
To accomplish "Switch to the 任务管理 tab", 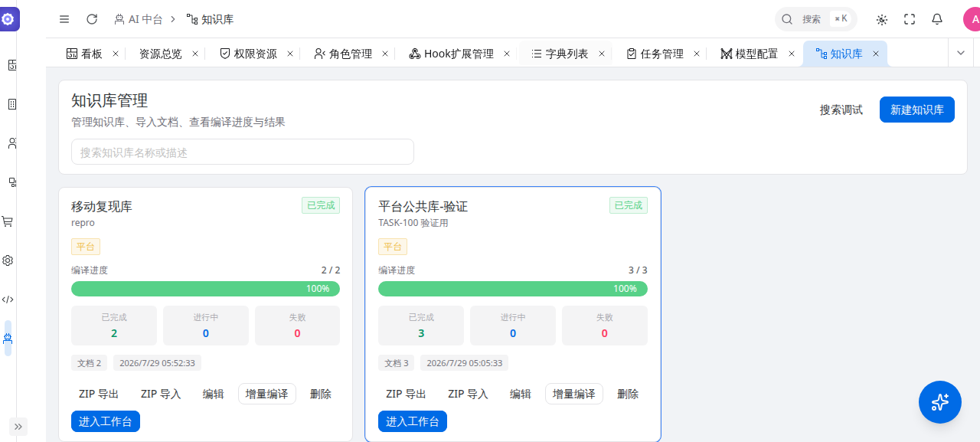I will 655,54.
